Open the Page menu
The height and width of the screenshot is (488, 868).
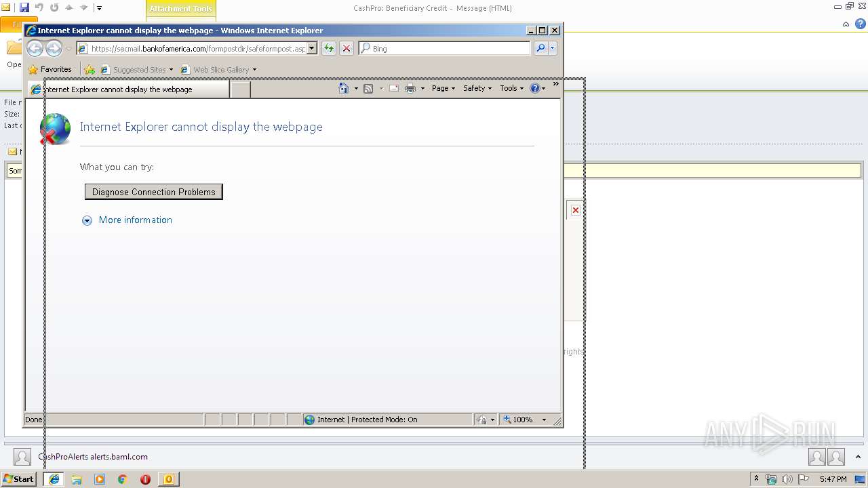click(443, 88)
